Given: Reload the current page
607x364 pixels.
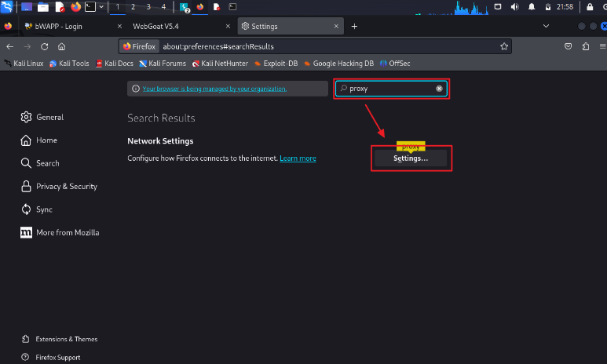Looking at the screenshot, I should pyautogui.click(x=45, y=47).
